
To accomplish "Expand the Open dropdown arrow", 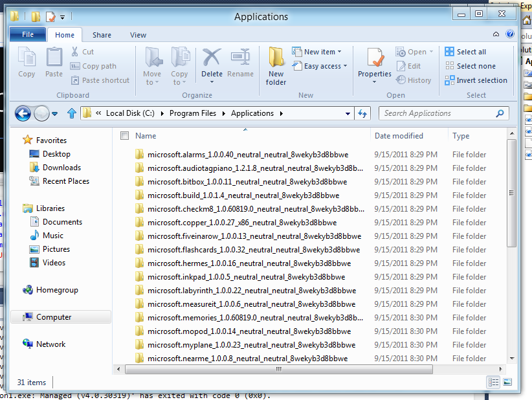I will (431, 52).
